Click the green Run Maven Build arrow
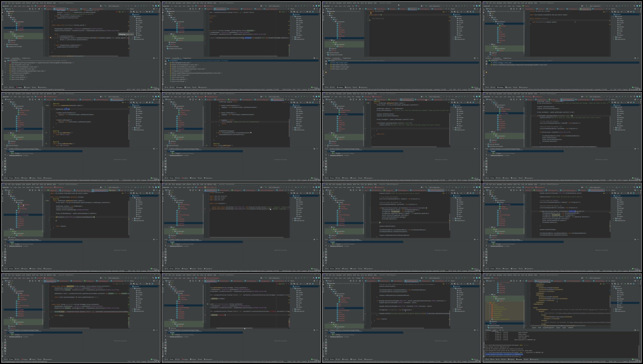 [625, 284]
